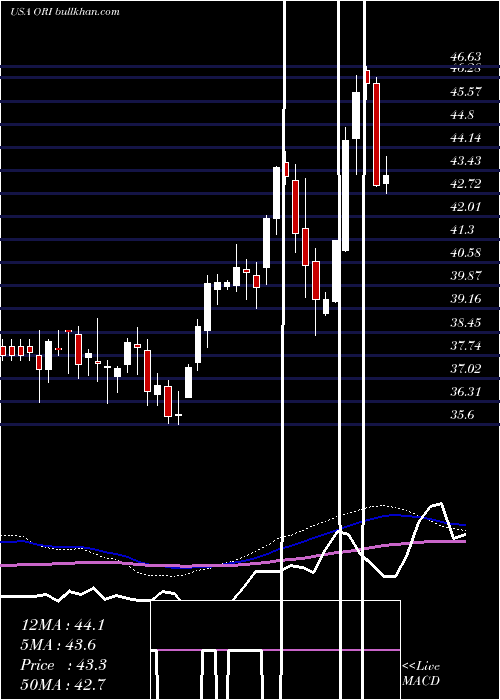
Task: Click the 36.31 price level label
Action: click(466, 392)
